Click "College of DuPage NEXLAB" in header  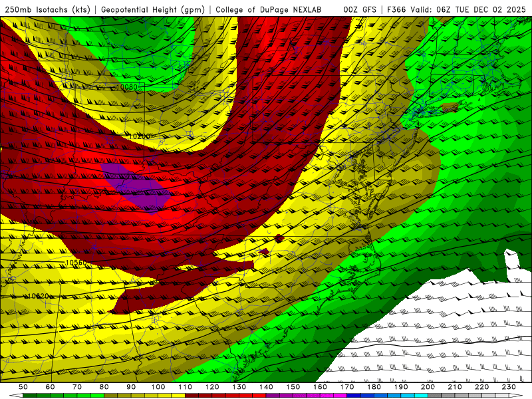[x=269, y=10]
